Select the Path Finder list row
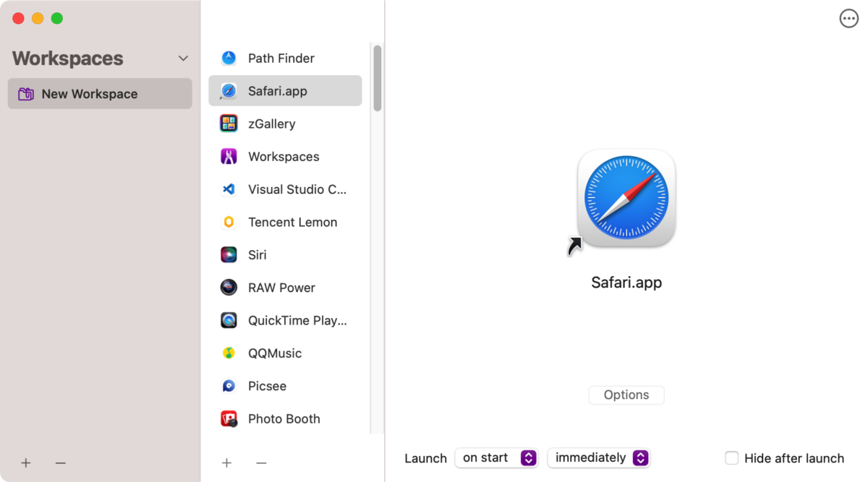The height and width of the screenshot is (482, 868). (285, 59)
